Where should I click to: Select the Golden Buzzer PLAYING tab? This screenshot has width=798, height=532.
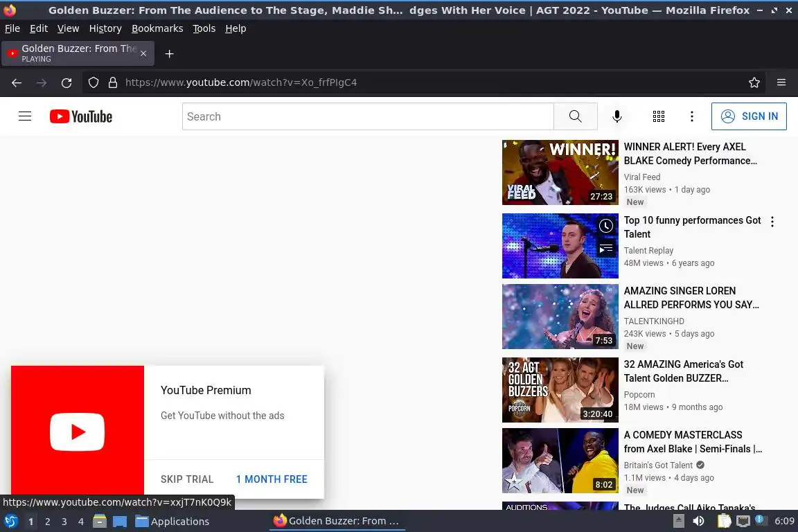click(x=78, y=53)
